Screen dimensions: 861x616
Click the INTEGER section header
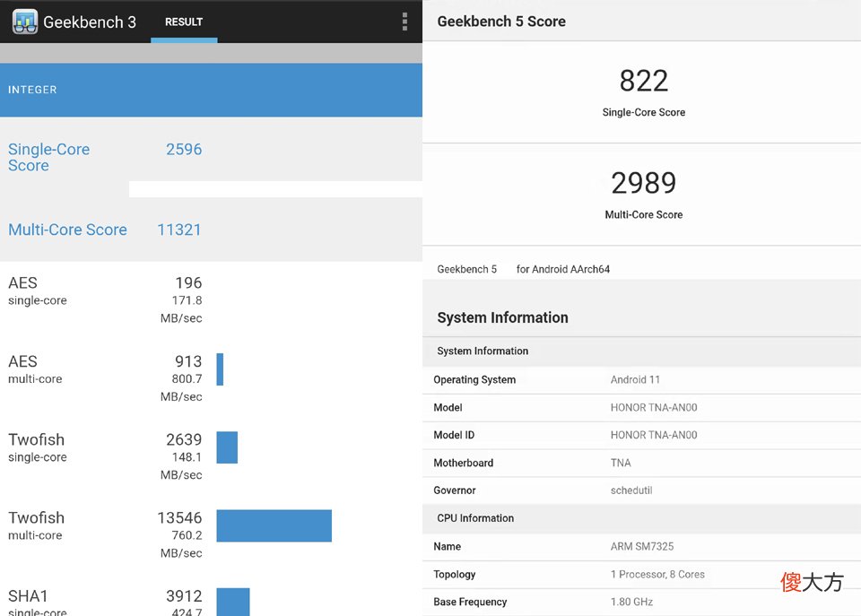211,90
